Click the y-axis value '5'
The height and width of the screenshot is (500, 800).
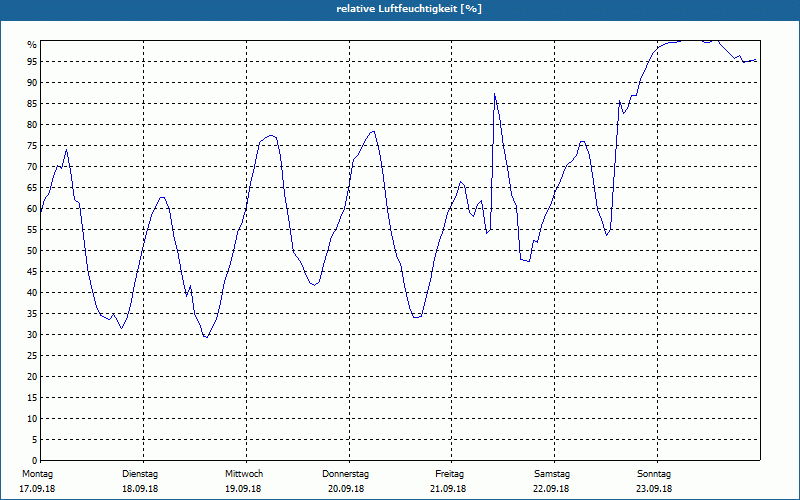pyautogui.click(x=35, y=439)
